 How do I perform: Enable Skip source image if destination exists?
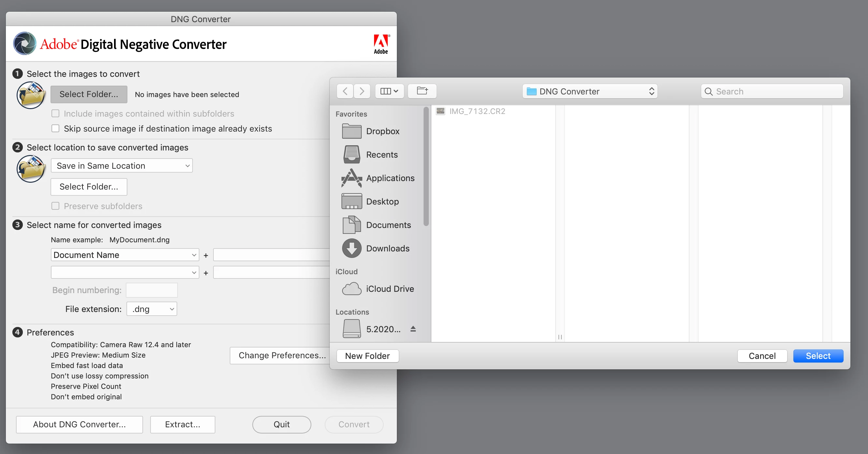55,128
